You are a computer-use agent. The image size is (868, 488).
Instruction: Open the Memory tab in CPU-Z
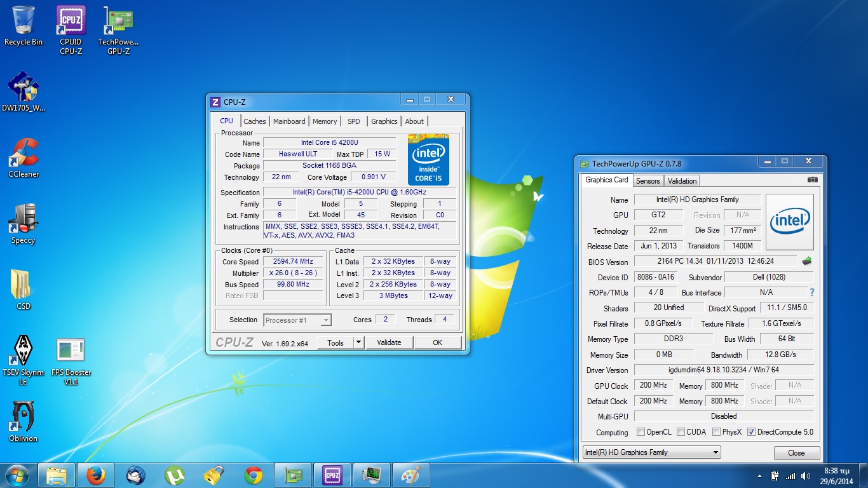click(325, 121)
